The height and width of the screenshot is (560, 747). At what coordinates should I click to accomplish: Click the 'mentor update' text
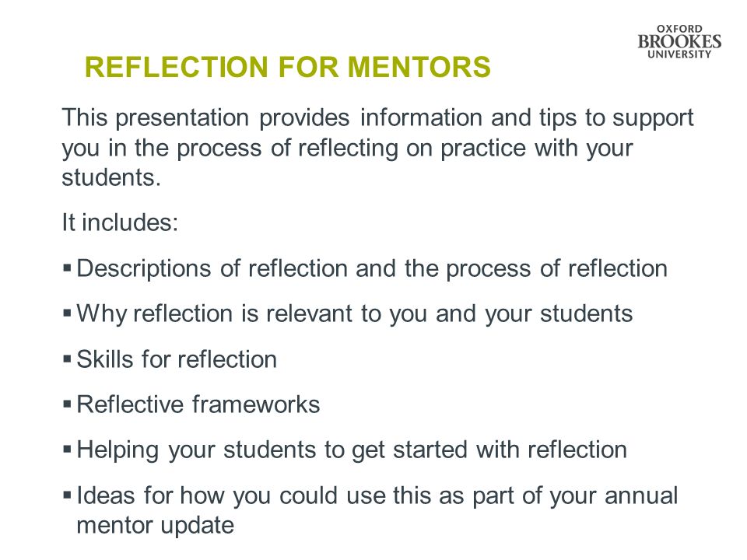[x=156, y=526]
